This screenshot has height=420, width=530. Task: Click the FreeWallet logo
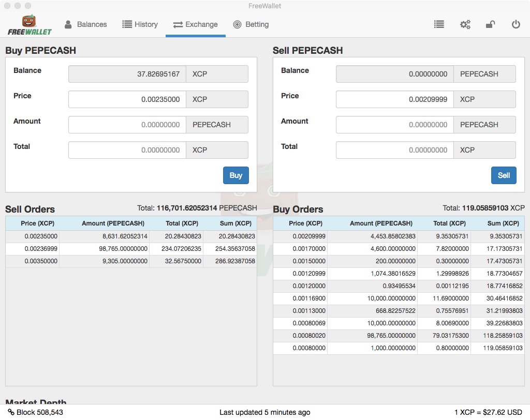click(x=30, y=25)
